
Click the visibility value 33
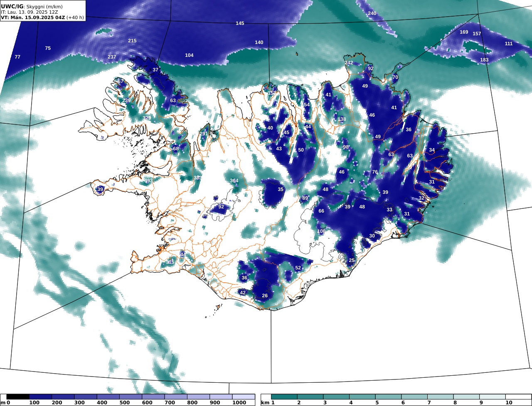click(389, 210)
